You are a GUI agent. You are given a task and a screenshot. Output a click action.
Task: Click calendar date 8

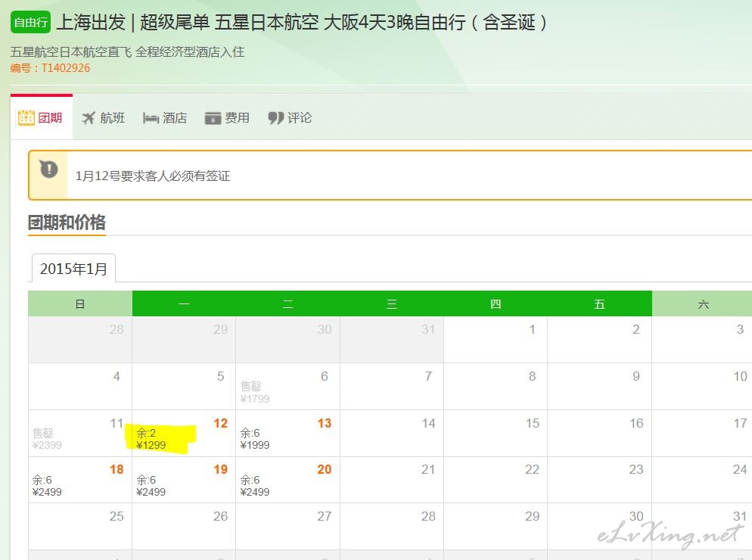[496, 386]
